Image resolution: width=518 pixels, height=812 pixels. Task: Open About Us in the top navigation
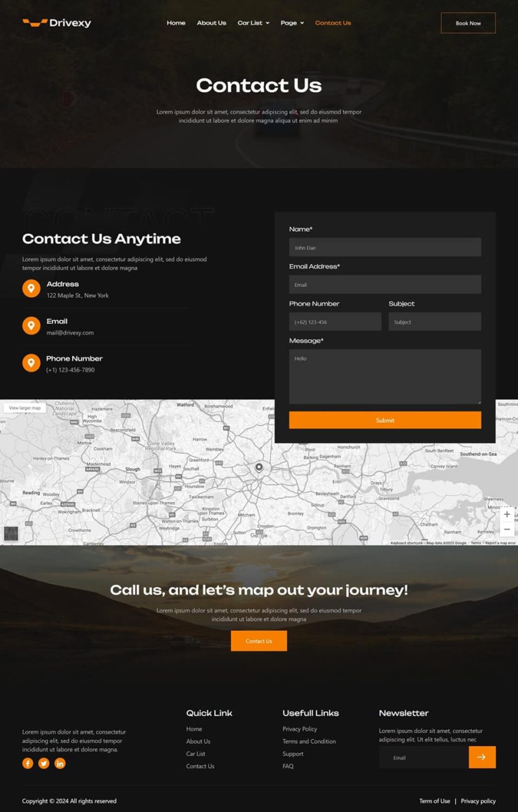point(211,23)
